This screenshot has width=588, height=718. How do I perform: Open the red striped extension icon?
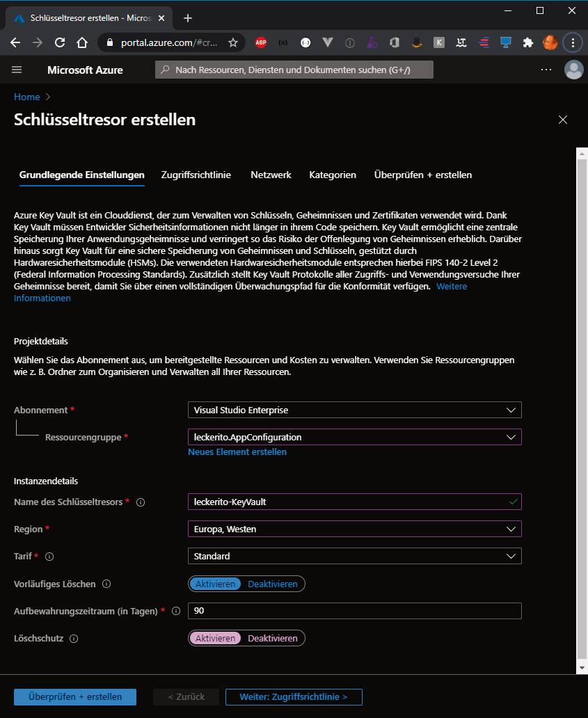point(484,42)
